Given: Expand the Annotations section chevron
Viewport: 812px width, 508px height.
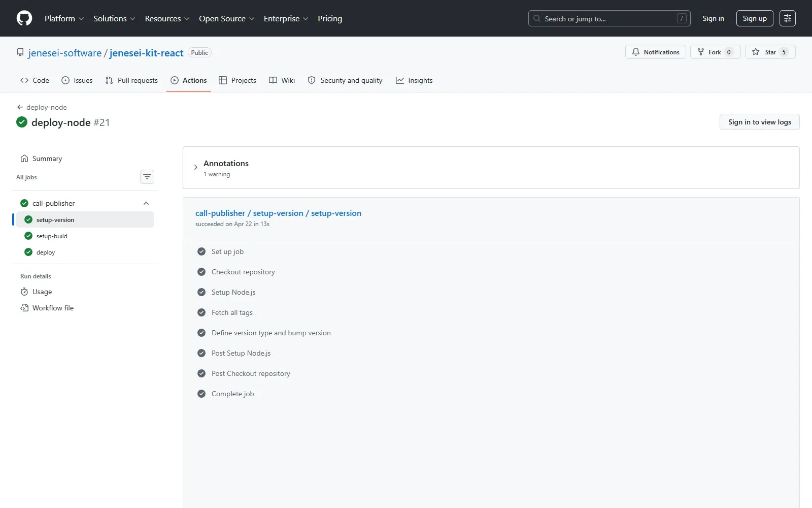Looking at the screenshot, I should (x=195, y=167).
